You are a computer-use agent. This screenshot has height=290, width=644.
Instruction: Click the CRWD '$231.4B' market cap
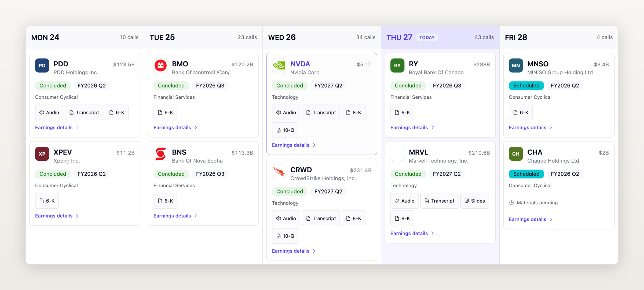click(x=361, y=170)
